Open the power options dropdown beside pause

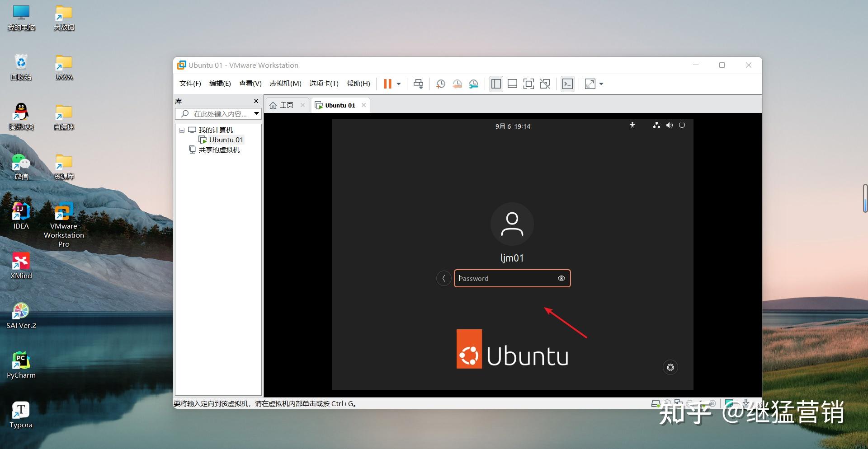(399, 84)
